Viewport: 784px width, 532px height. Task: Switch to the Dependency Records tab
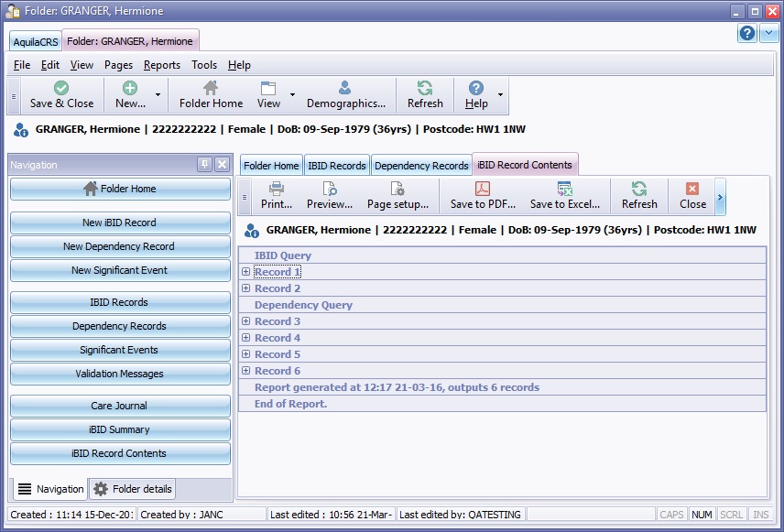[x=421, y=166]
